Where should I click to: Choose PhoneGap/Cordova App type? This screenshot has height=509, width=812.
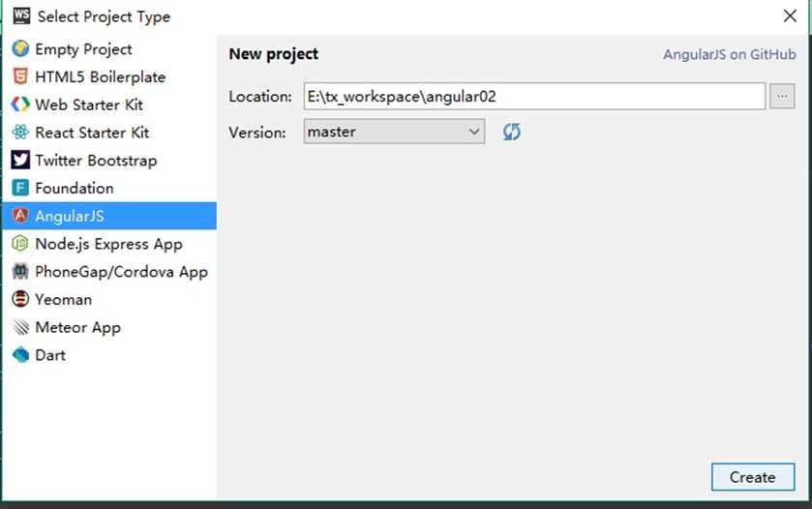(109, 272)
